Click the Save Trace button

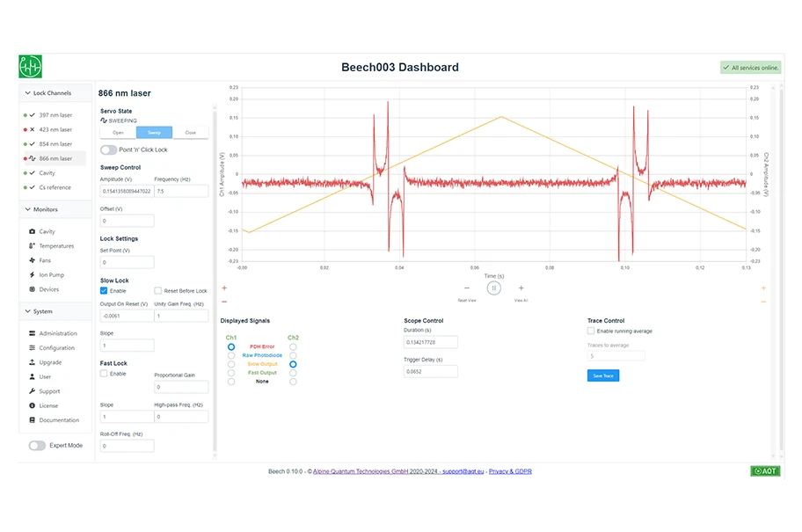(x=603, y=375)
